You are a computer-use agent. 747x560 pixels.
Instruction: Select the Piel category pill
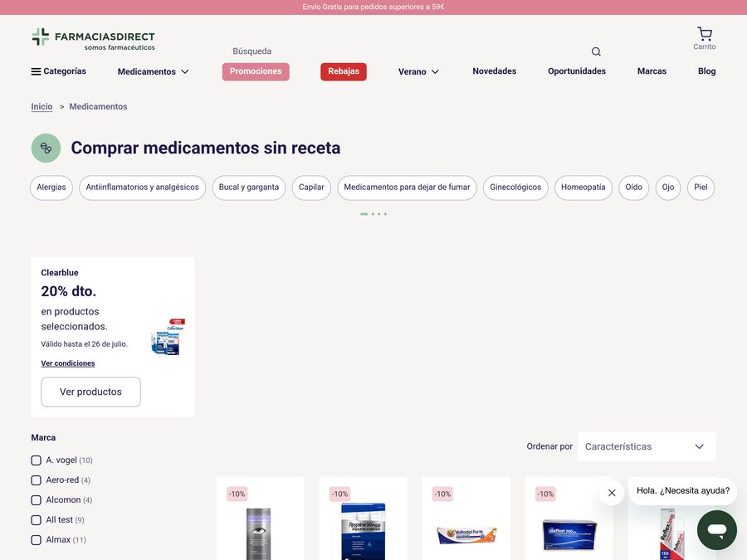[x=701, y=187]
